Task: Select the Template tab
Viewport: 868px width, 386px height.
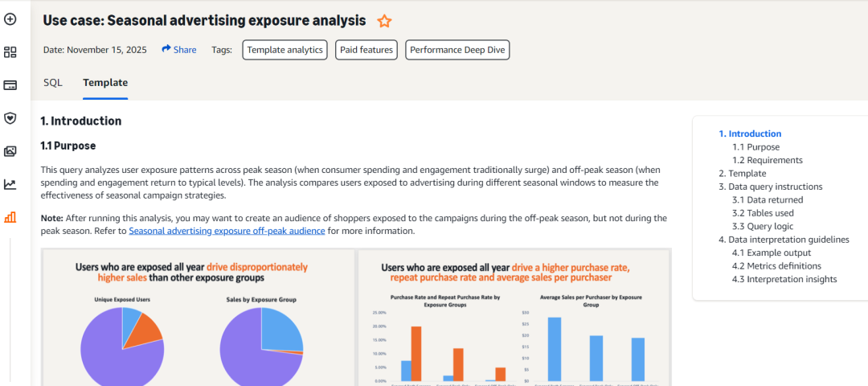Action: (x=105, y=82)
